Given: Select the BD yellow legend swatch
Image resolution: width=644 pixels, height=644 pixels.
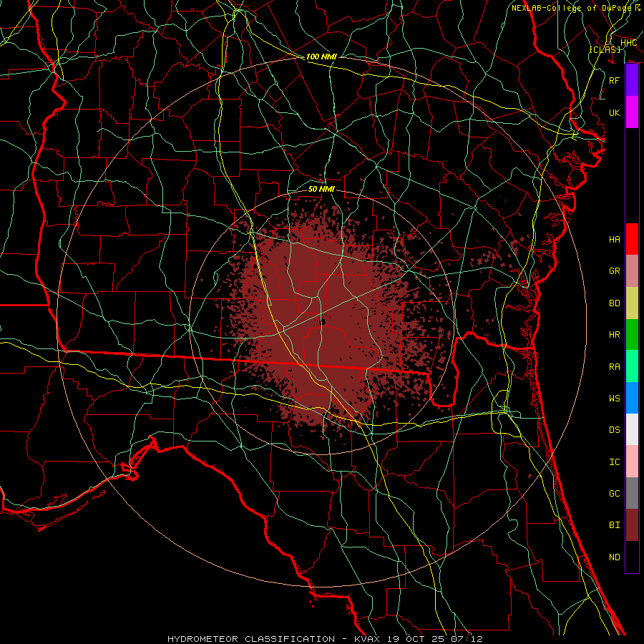Looking at the screenshot, I should point(632,303).
